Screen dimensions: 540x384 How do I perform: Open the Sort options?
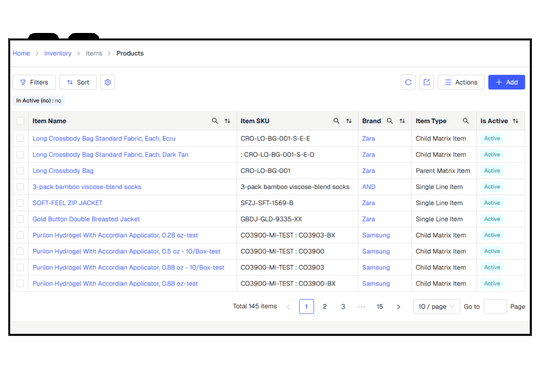(78, 82)
